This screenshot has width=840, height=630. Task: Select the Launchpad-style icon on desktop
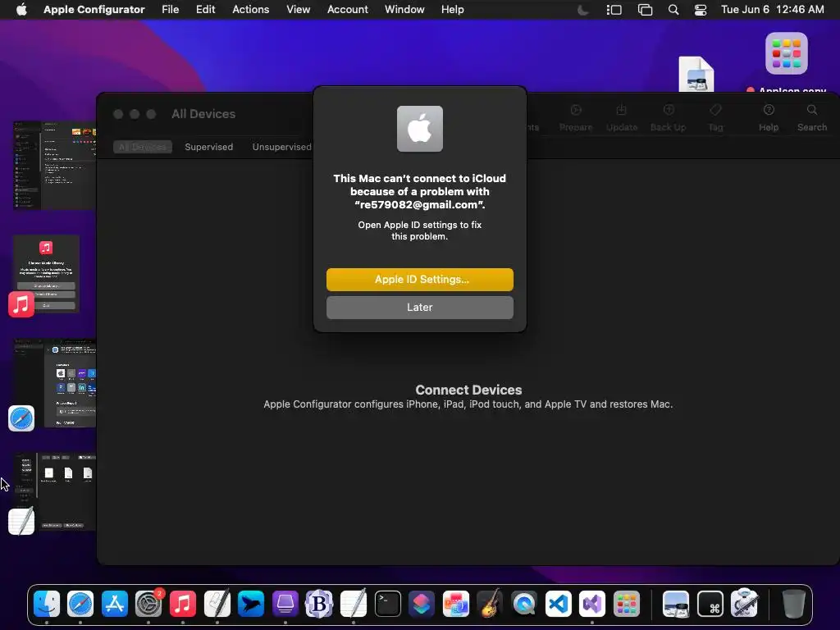pos(787,53)
